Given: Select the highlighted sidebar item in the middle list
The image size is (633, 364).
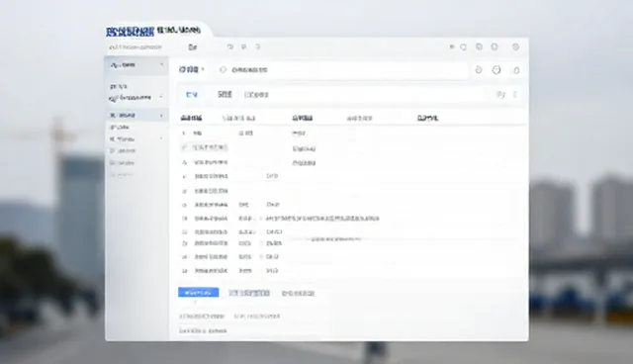Looking at the screenshot, I should [136, 116].
